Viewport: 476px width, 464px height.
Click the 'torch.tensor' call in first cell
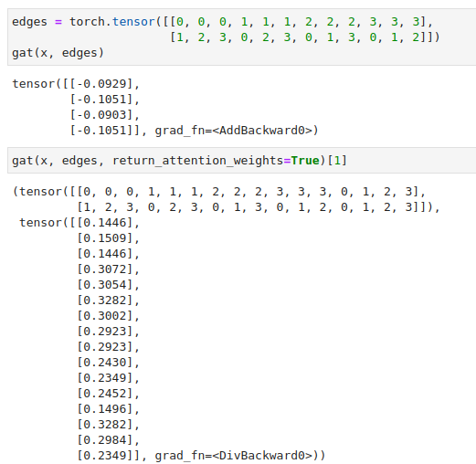(112, 22)
